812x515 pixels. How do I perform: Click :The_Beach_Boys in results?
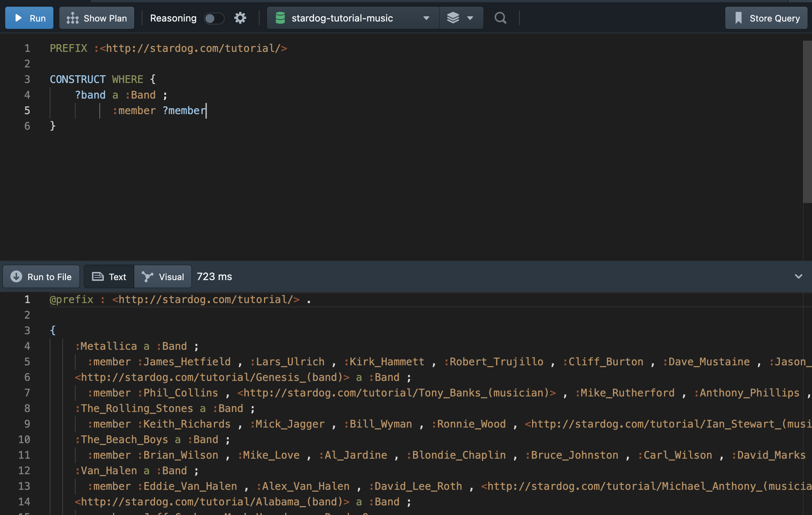[122, 439]
